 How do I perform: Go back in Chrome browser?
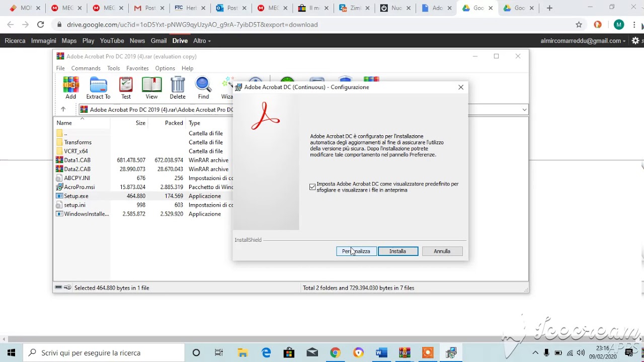pyautogui.click(x=11, y=25)
